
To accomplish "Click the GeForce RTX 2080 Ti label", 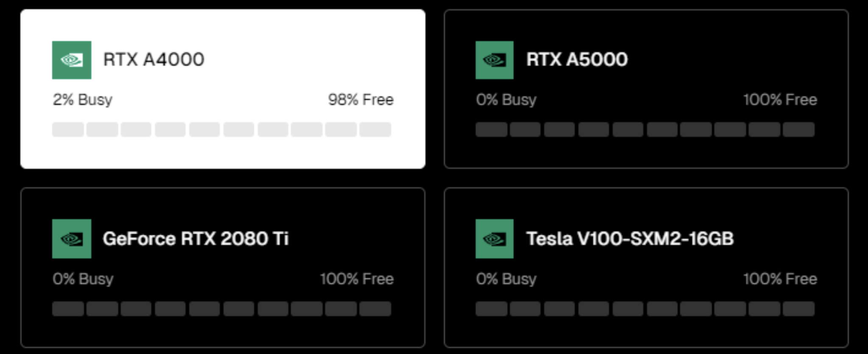I will point(196,239).
